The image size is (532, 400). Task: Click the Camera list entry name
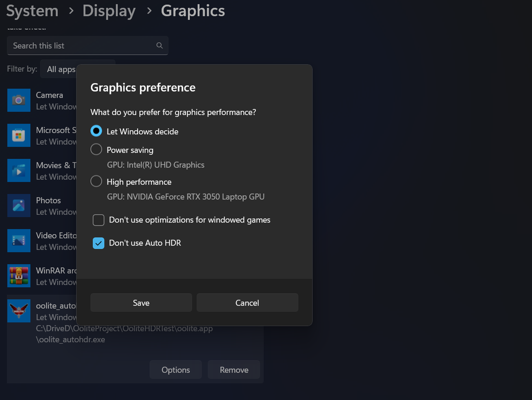49,95
